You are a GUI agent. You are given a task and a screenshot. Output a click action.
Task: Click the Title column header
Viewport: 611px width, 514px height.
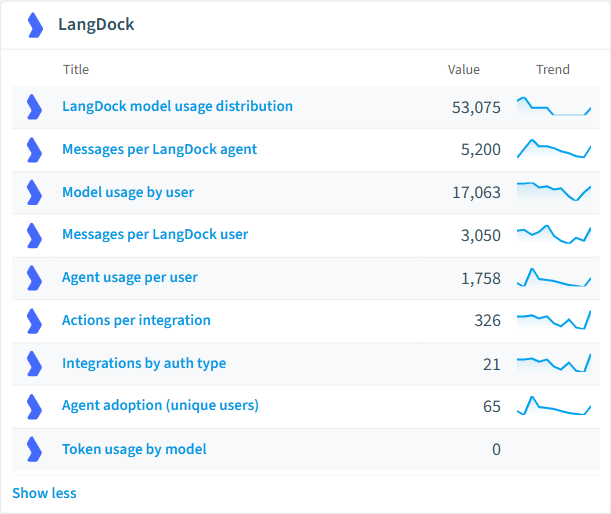pos(76,69)
